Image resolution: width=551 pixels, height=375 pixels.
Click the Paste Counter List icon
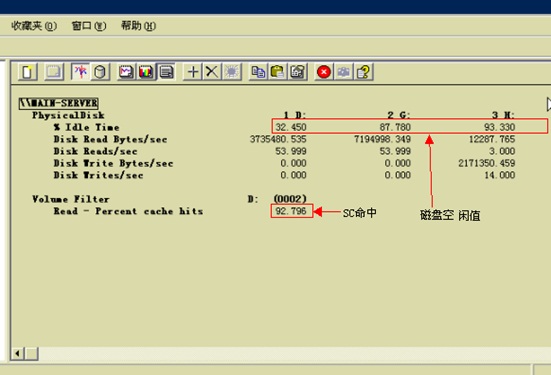(278, 72)
